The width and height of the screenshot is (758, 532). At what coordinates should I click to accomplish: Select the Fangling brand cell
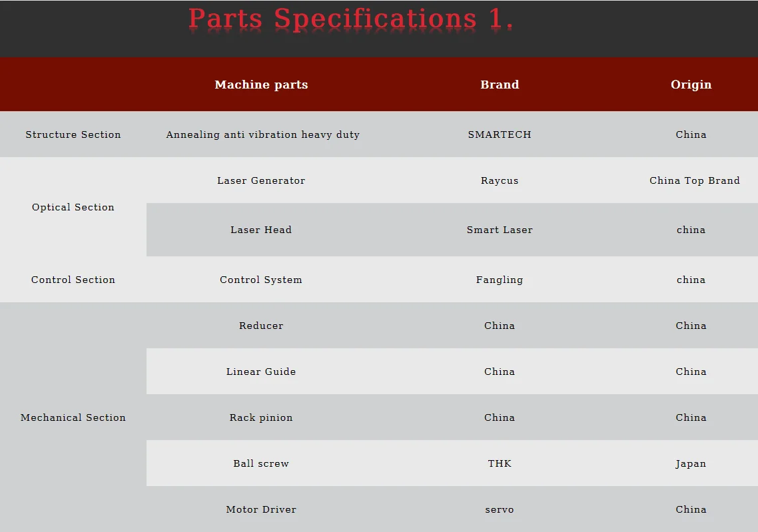click(500, 280)
